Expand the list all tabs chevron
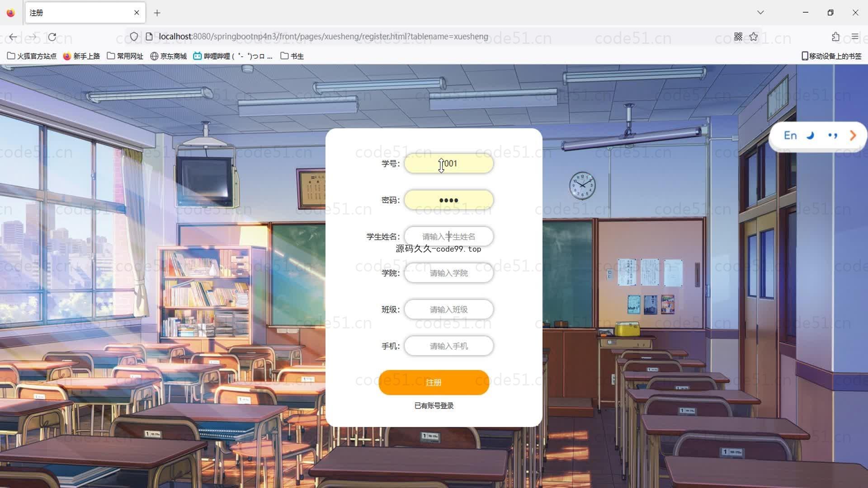The width and height of the screenshot is (868, 488). 760,13
